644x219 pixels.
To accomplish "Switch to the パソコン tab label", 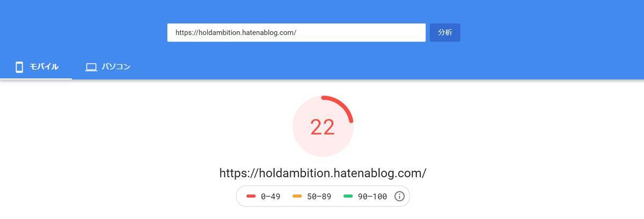I will (x=116, y=67).
